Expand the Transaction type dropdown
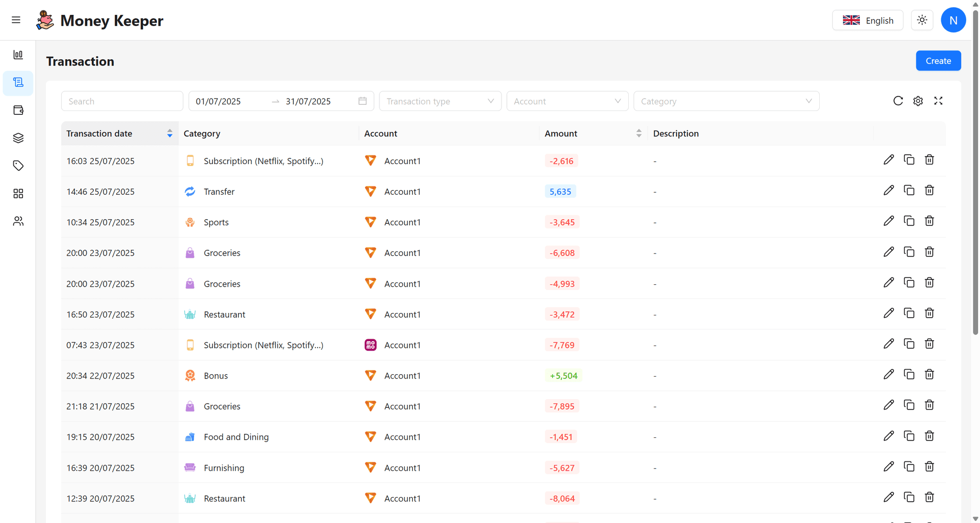The width and height of the screenshot is (980, 523). click(x=440, y=101)
